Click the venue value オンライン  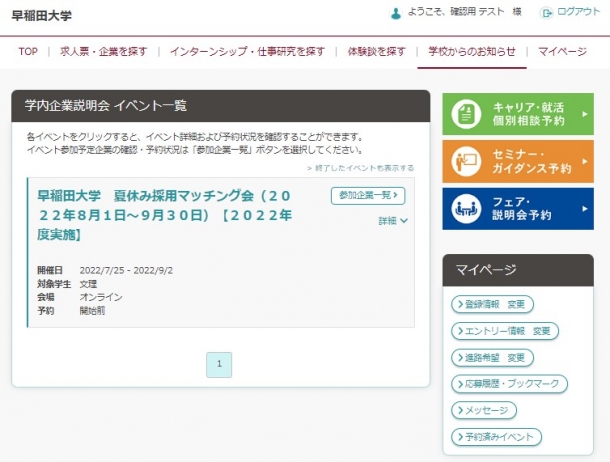[101, 298]
